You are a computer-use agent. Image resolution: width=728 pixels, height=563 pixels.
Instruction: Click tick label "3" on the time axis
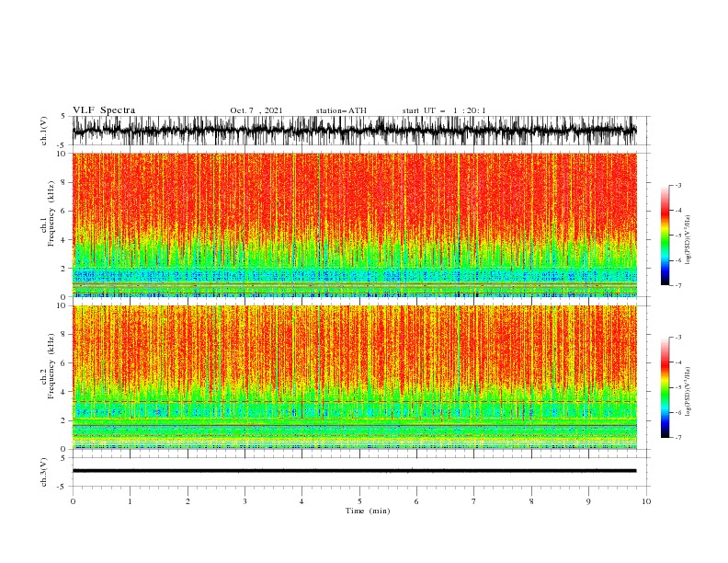click(245, 501)
